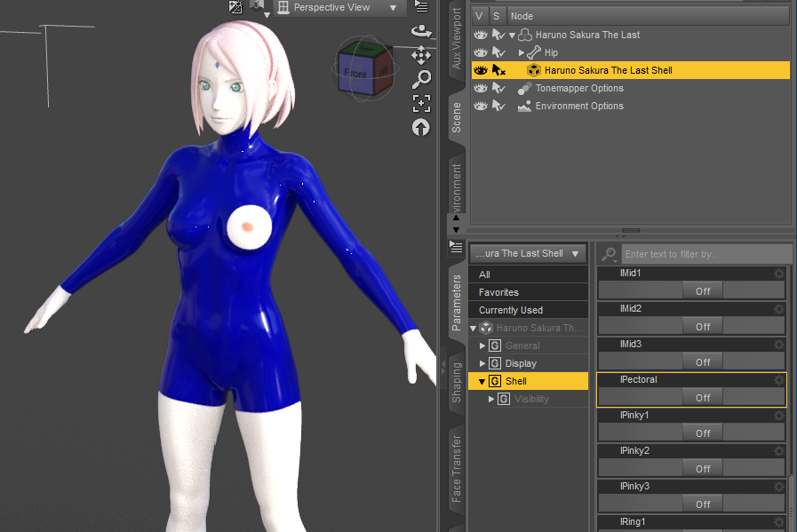Image resolution: width=797 pixels, height=532 pixels.
Task: Switch to the Scene tab
Action: (457, 117)
